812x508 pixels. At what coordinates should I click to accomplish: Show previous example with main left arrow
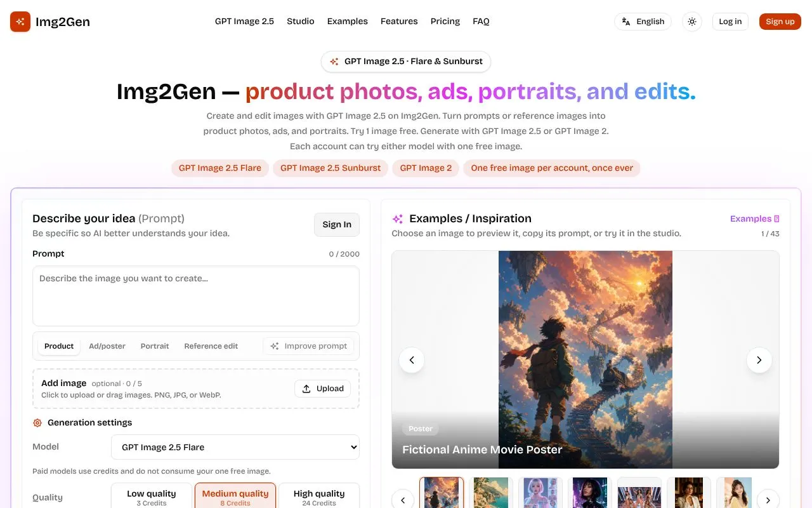point(412,360)
